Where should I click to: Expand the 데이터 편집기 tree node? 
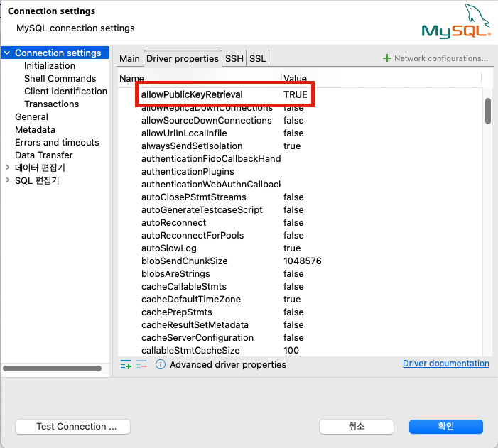pyautogui.click(x=7, y=168)
